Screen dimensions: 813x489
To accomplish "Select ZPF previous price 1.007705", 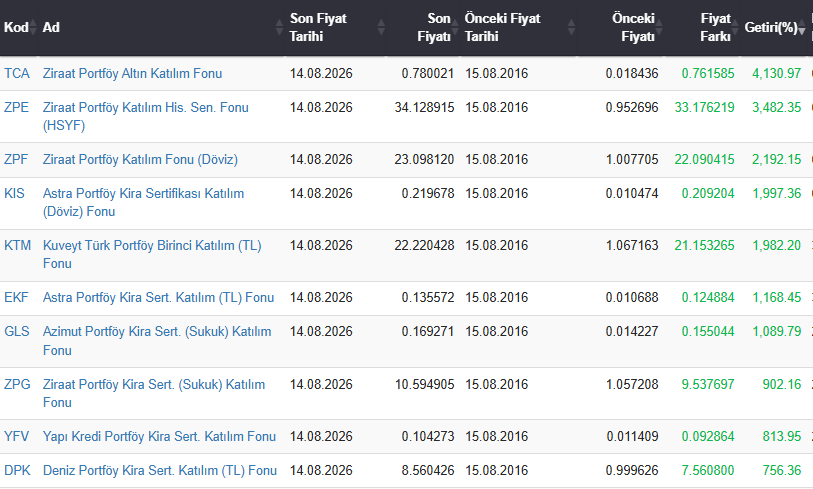I will [x=632, y=159].
